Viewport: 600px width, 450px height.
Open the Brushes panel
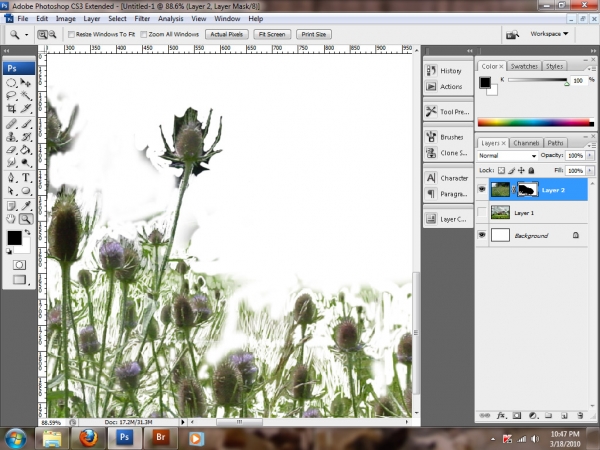tap(448, 137)
